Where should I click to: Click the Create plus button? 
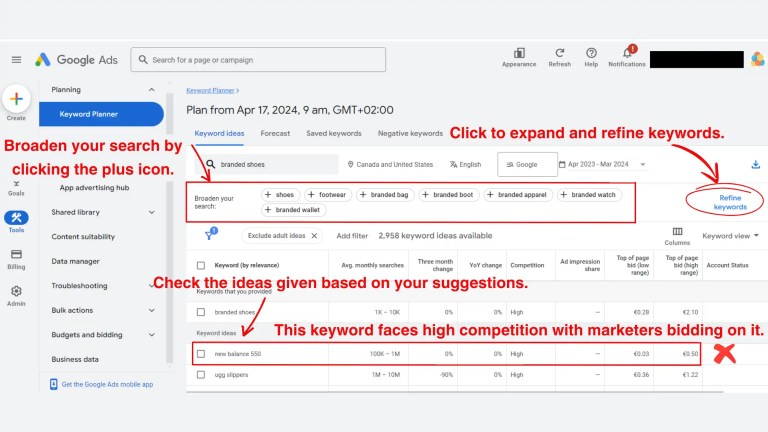tap(16, 99)
